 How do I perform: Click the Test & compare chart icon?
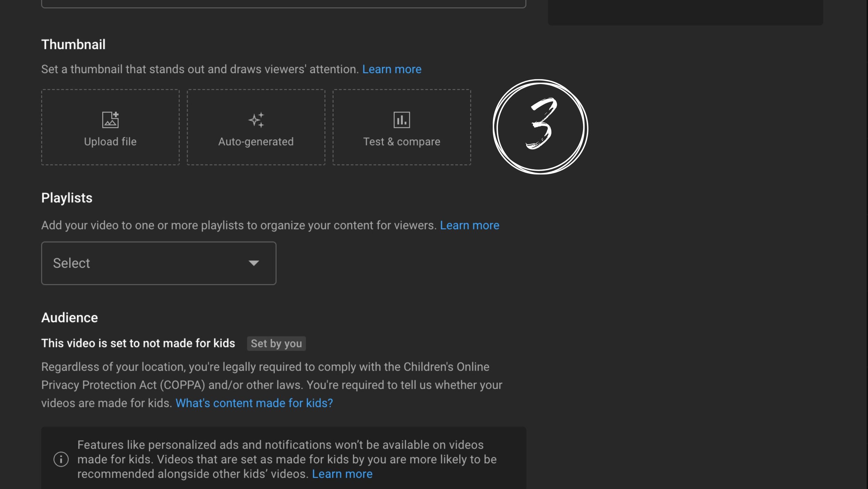(402, 120)
